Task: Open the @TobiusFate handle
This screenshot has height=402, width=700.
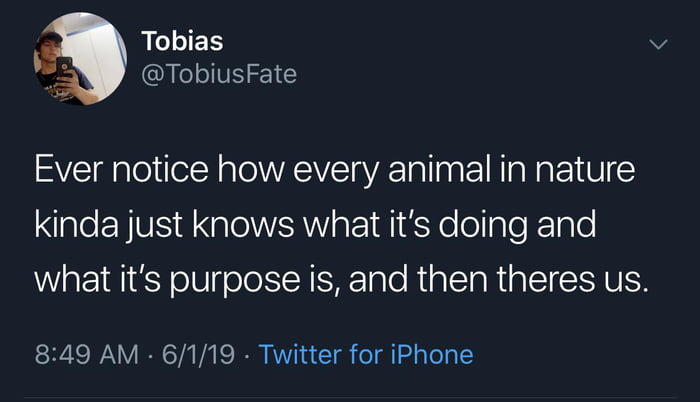Action: tap(219, 73)
